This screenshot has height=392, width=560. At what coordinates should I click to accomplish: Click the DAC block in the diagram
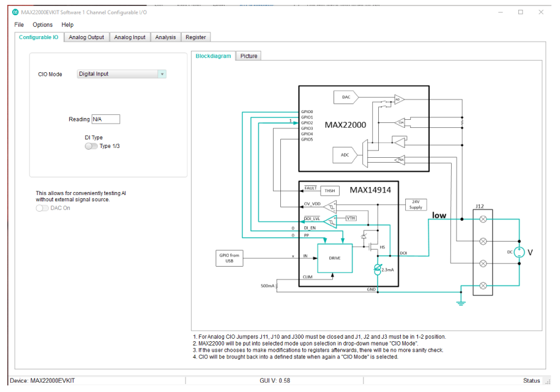[346, 97]
